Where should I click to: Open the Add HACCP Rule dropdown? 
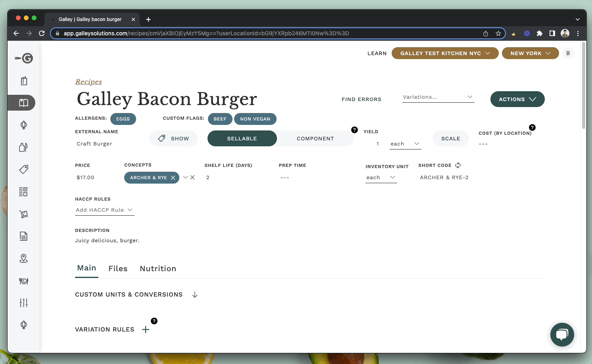pyautogui.click(x=104, y=210)
